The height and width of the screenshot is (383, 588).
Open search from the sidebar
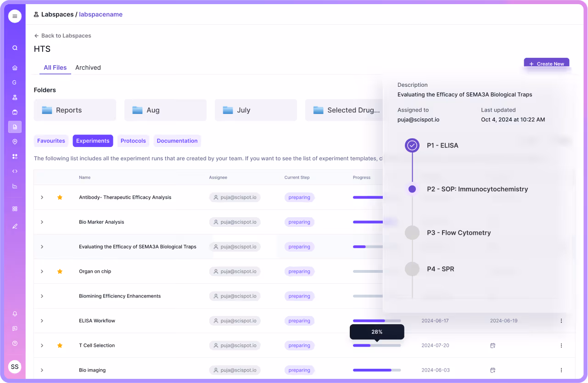click(x=14, y=47)
